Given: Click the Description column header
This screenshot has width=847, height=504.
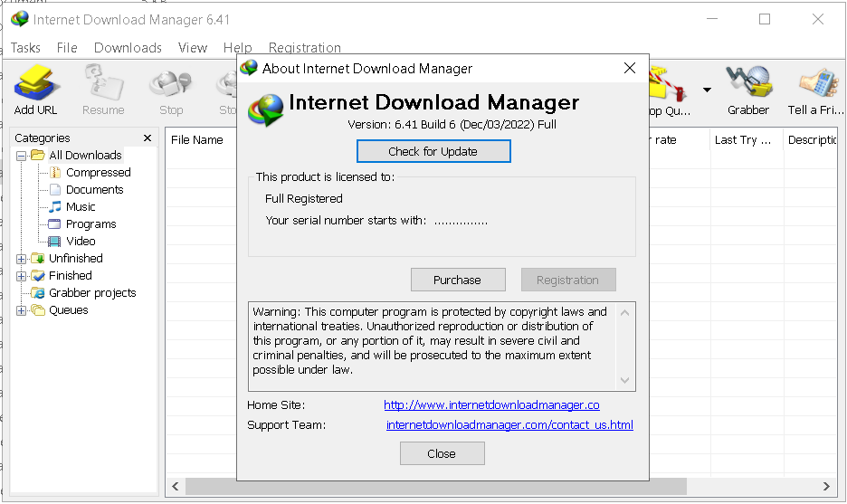Looking at the screenshot, I should tap(810, 140).
